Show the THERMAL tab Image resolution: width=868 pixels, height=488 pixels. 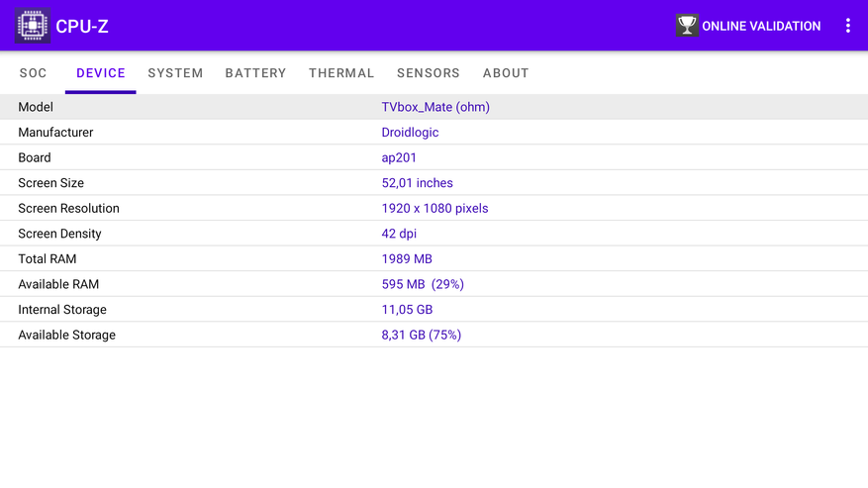341,73
